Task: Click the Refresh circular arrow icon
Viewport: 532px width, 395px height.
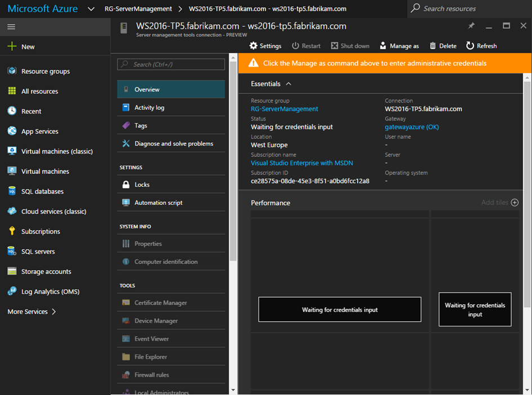Action: tap(470, 46)
